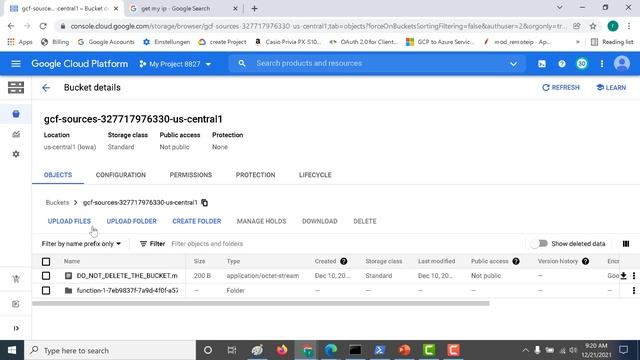Screen dimensions: 640x360
Task: Bookmark this page with the star icon
Action: [593, 26]
